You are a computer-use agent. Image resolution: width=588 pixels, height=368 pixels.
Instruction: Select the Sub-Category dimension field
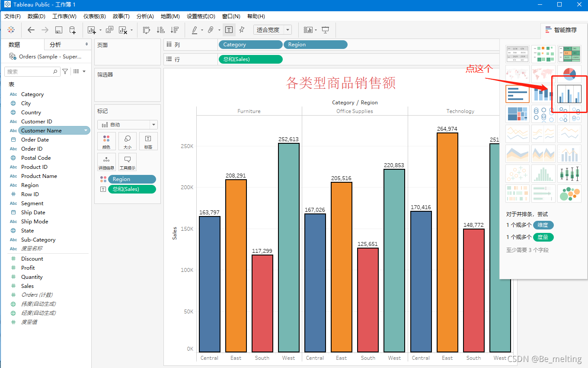[x=38, y=239]
